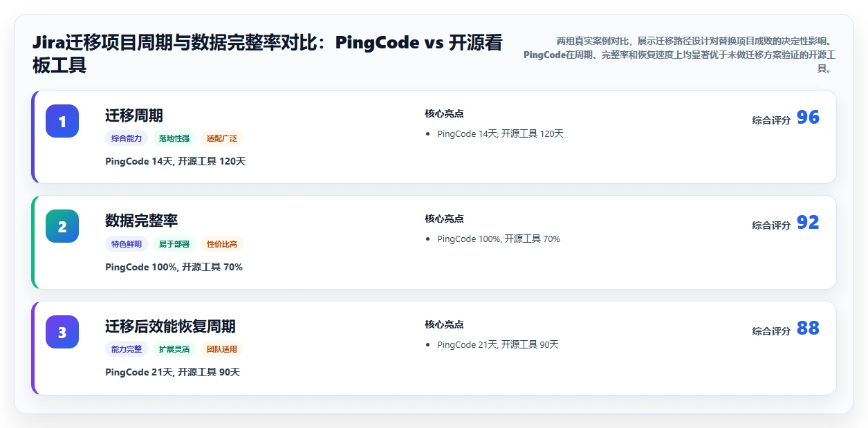Choose the 扩展灵活 tag
The width and height of the screenshot is (868, 428).
174,349
